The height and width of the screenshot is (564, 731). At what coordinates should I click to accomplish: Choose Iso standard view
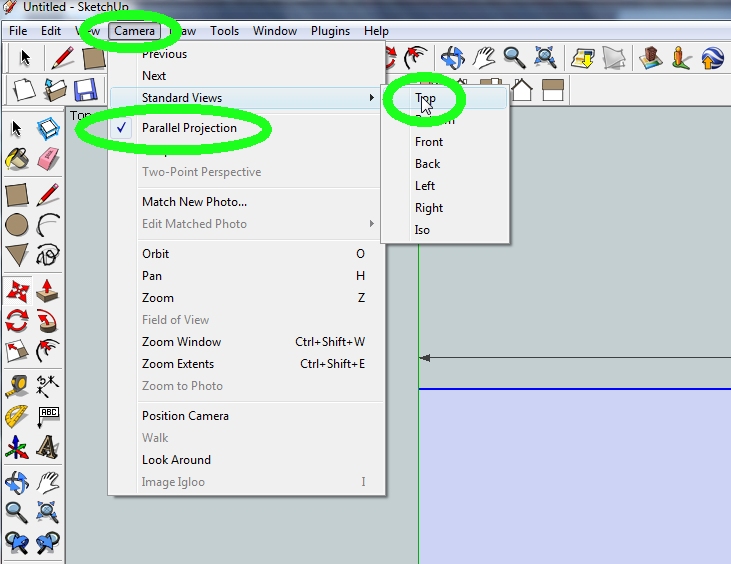(445, 230)
